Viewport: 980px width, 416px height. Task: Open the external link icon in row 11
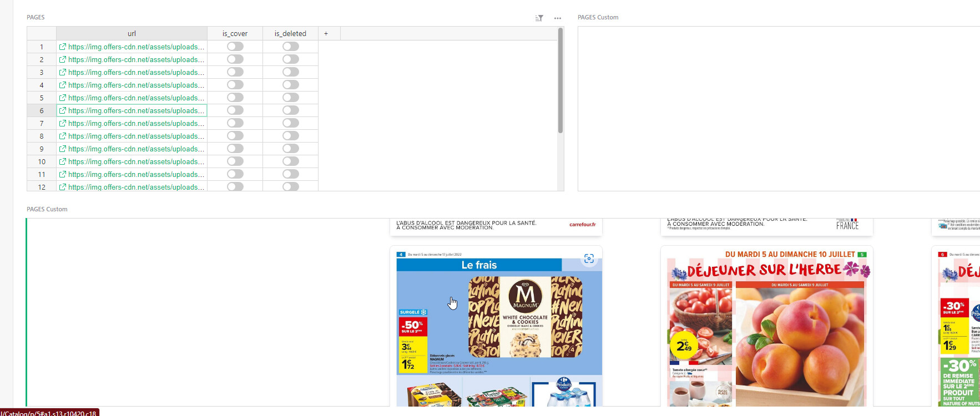pos(63,175)
